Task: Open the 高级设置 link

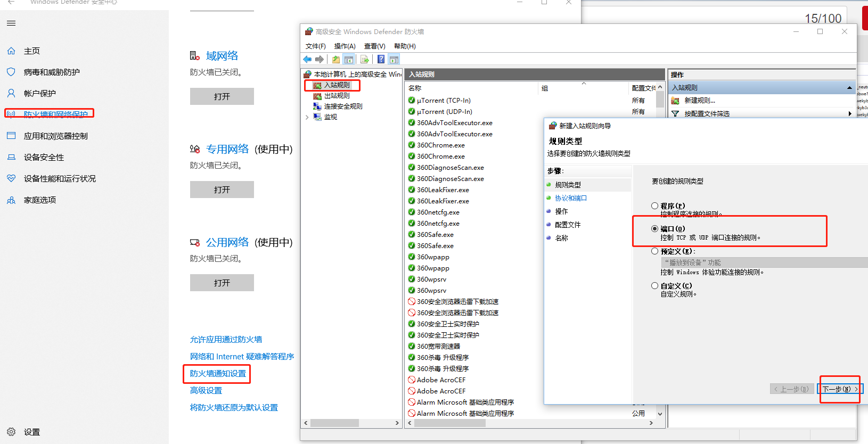Action: [206, 390]
